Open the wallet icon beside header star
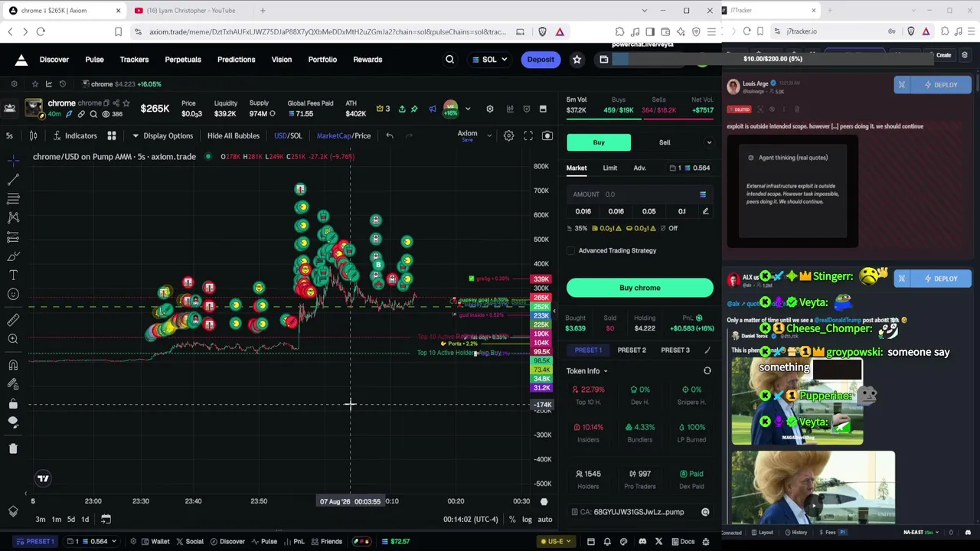This screenshot has height=551, width=980. 604,60
